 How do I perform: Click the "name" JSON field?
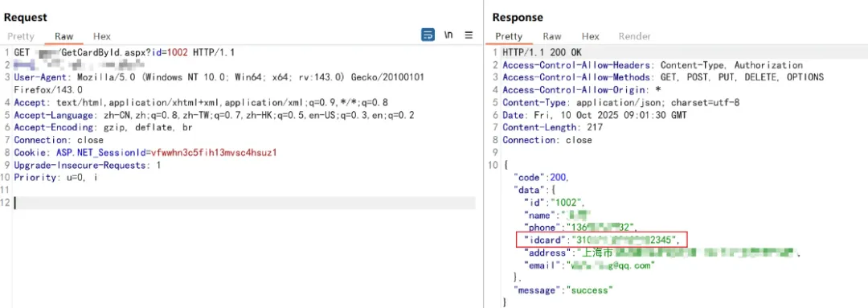(x=558, y=215)
